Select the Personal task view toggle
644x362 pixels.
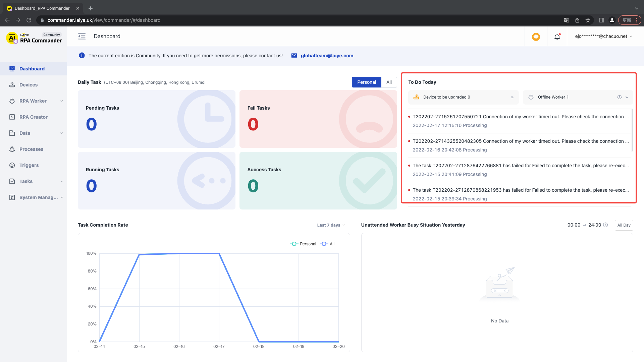[366, 82]
